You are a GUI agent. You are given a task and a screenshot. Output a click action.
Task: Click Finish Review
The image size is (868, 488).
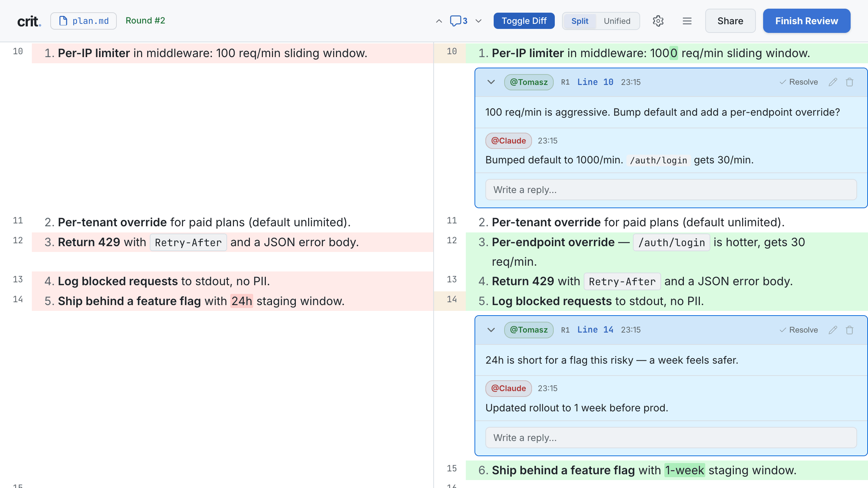(807, 21)
